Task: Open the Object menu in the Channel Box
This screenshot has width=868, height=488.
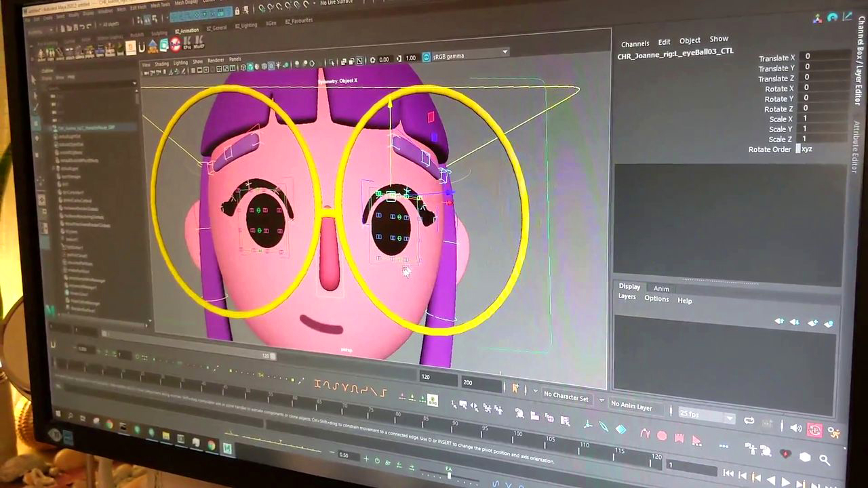Action: click(690, 41)
